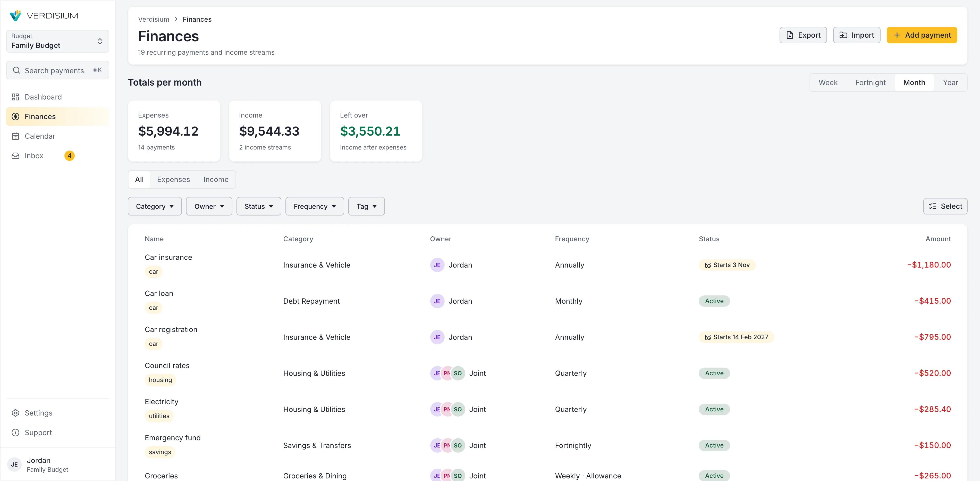980x481 pixels.
Task: Click the PN avatar in Electricity row
Action: pyautogui.click(x=447, y=409)
